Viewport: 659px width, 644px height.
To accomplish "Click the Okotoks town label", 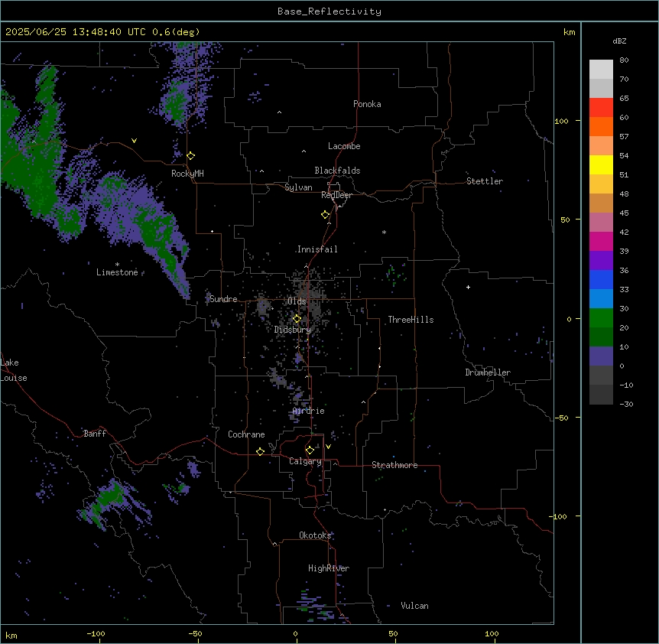I will [315, 535].
